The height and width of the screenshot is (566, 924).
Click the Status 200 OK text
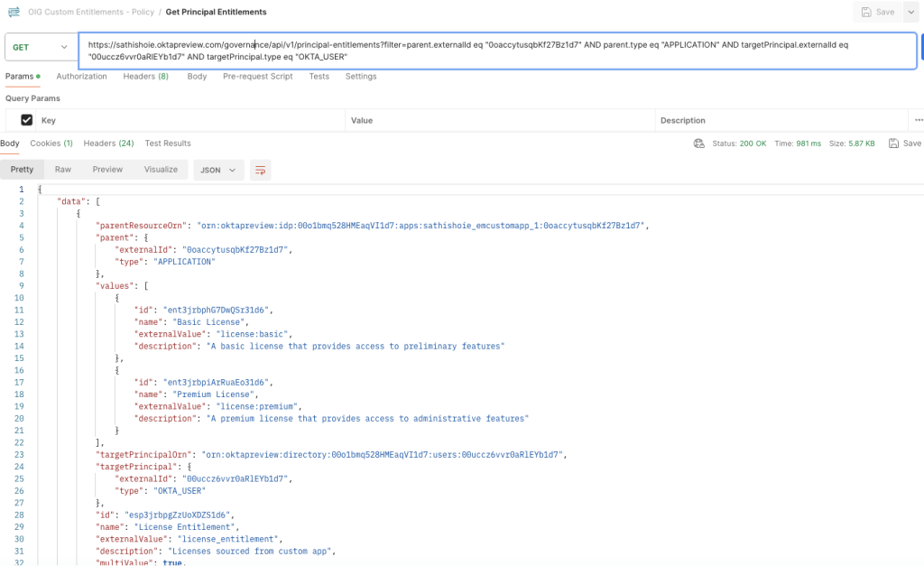(739, 144)
